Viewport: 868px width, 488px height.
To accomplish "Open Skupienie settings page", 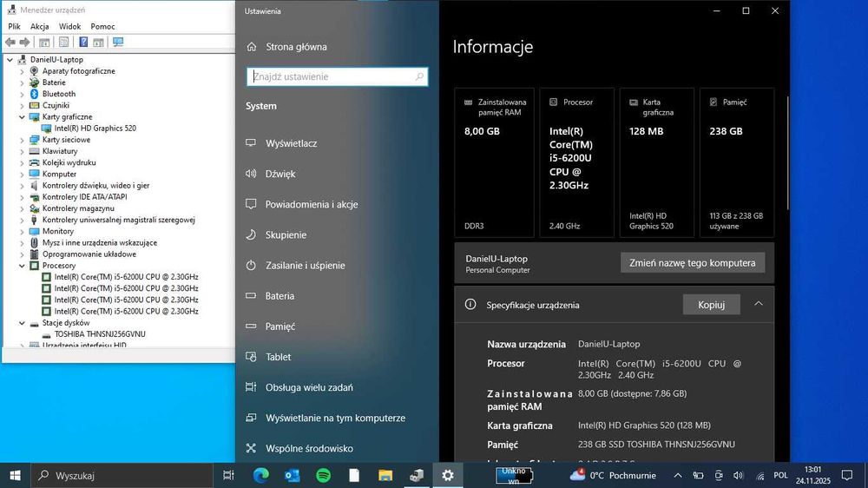I will click(286, 234).
